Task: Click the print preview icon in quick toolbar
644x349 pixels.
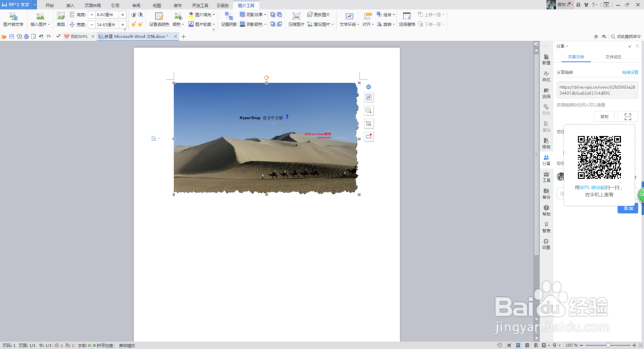Action: [x=33, y=37]
